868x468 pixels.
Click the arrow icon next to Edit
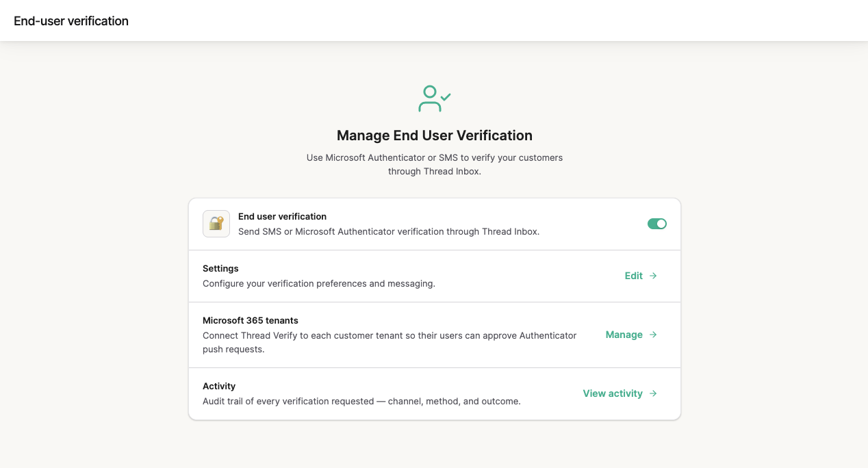(653, 276)
